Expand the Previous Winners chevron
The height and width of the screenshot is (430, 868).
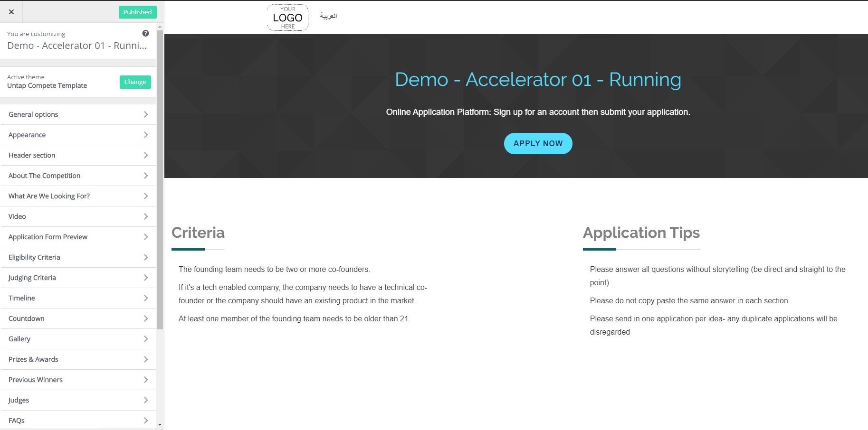pos(146,380)
